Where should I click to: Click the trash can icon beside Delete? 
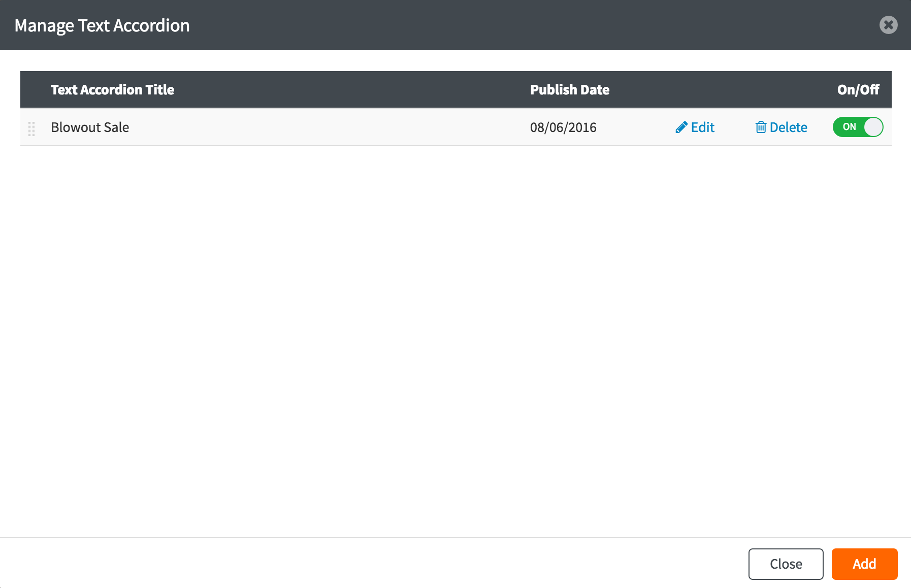pyautogui.click(x=760, y=127)
